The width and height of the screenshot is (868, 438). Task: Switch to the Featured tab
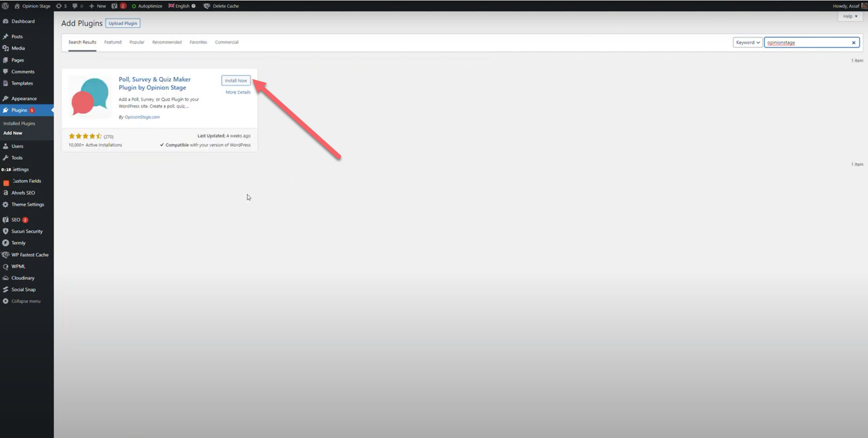pos(113,42)
